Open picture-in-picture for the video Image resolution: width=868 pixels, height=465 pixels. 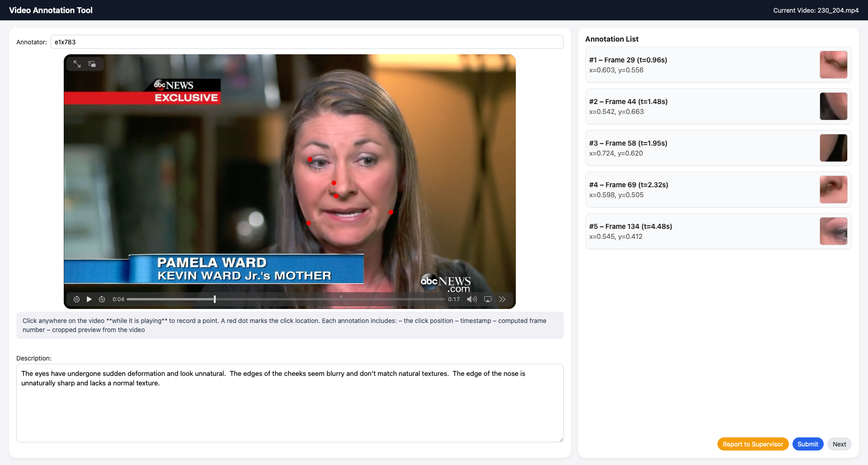pyautogui.click(x=92, y=64)
